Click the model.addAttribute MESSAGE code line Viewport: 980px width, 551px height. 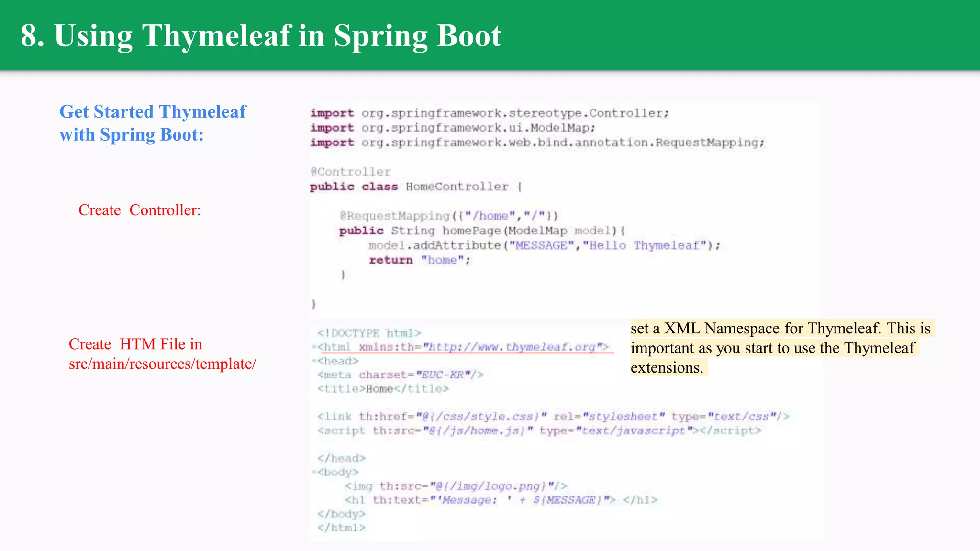coord(544,245)
